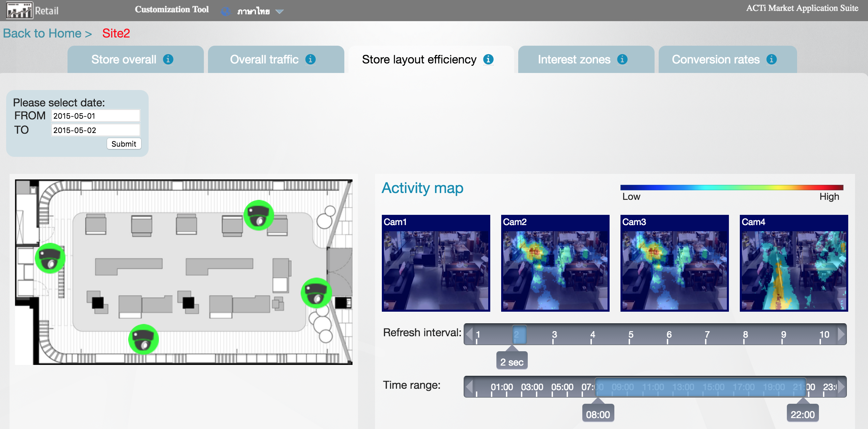This screenshot has width=868, height=429.
Task: Open info icon beside Interest zones
Action: [x=622, y=59]
